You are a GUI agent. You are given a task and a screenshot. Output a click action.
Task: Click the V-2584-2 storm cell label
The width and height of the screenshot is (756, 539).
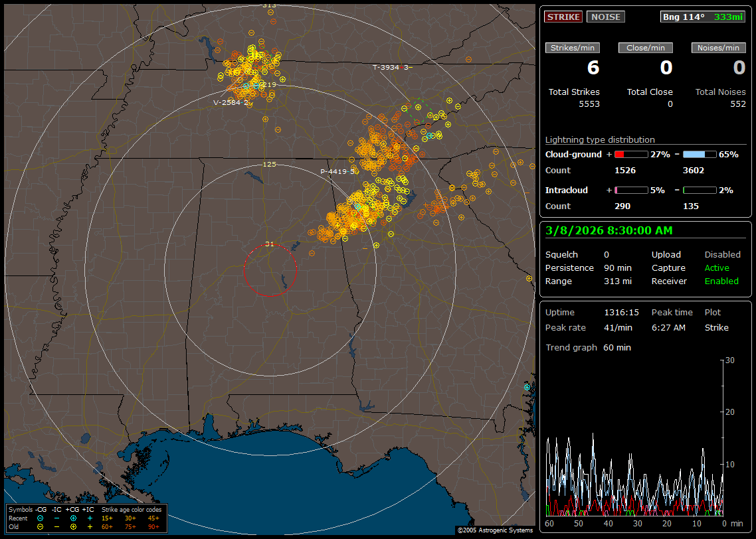point(231,103)
